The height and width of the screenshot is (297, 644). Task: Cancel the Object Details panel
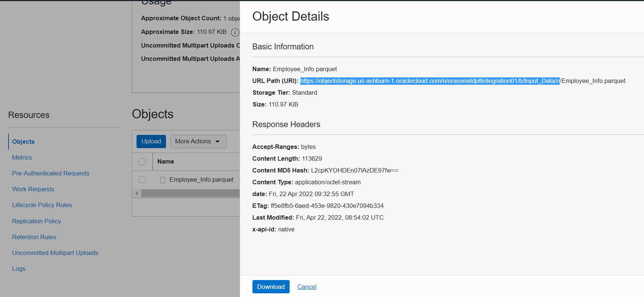pyautogui.click(x=307, y=287)
